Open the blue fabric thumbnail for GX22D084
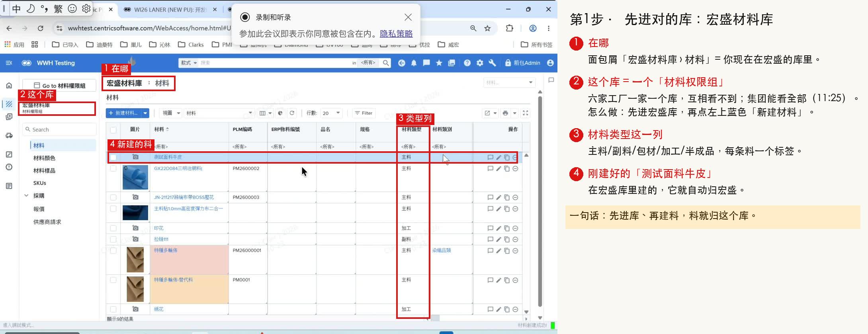The width and height of the screenshot is (868, 334). coord(135,177)
